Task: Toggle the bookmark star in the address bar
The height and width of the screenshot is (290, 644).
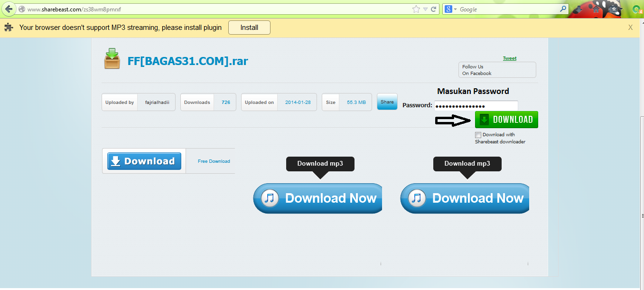Action: tap(416, 9)
